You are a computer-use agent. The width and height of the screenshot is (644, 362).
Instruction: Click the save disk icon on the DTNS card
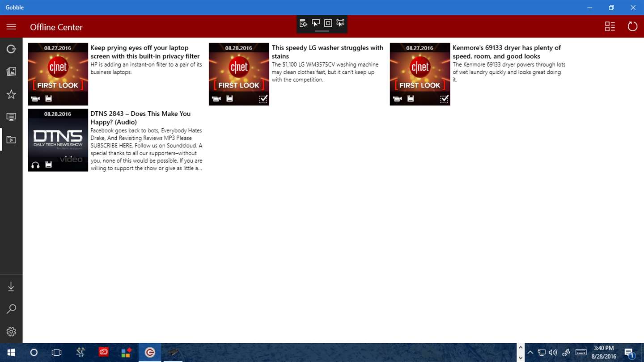click(49, 164)
